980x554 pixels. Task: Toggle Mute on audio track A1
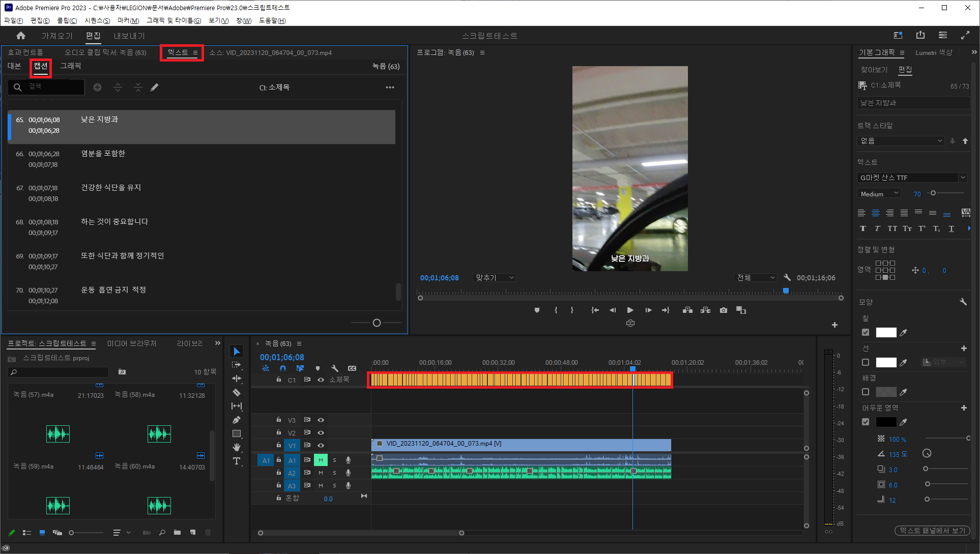pyautogui.click(x=321, y=460)
